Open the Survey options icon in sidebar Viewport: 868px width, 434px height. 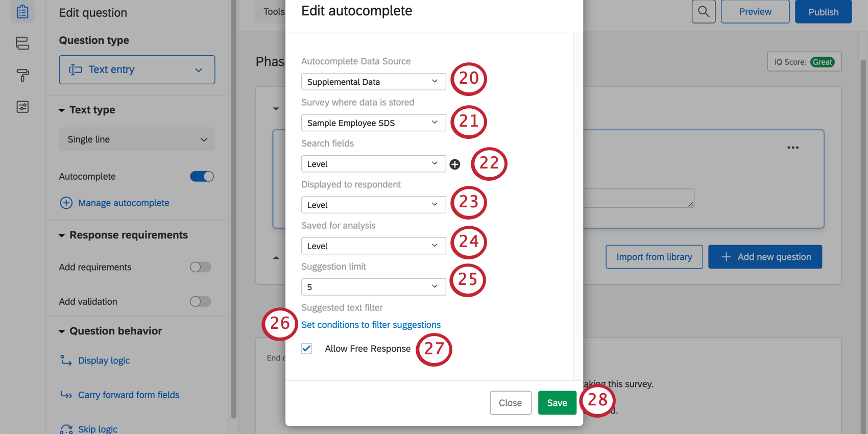(x=22, y=107)
